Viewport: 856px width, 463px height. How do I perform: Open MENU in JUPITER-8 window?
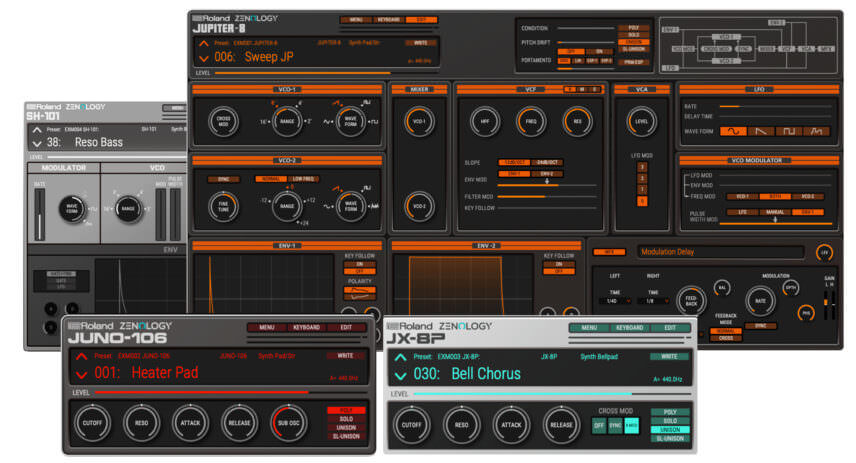coord(356,20)
